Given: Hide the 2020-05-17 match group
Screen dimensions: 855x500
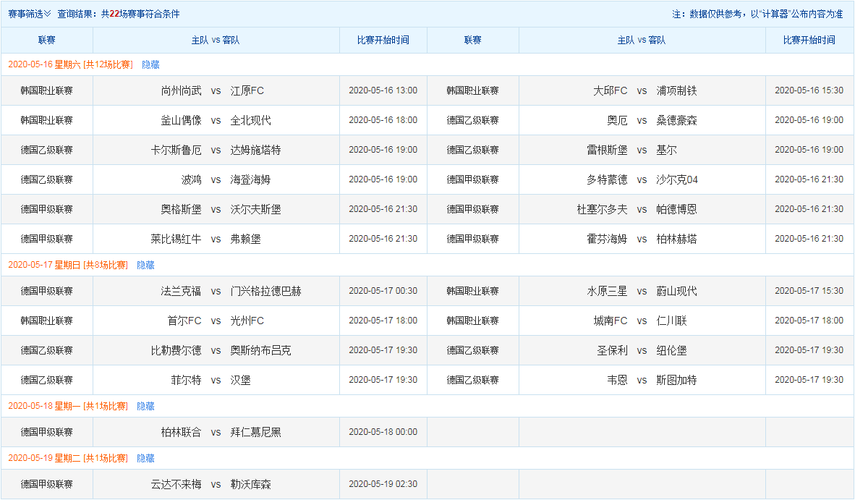Looking at the screenshot, I should tap(145, 265).
